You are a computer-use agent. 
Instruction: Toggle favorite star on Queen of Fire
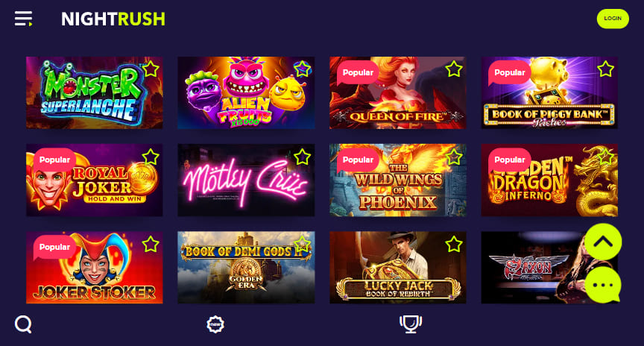(x=454, y=69)
